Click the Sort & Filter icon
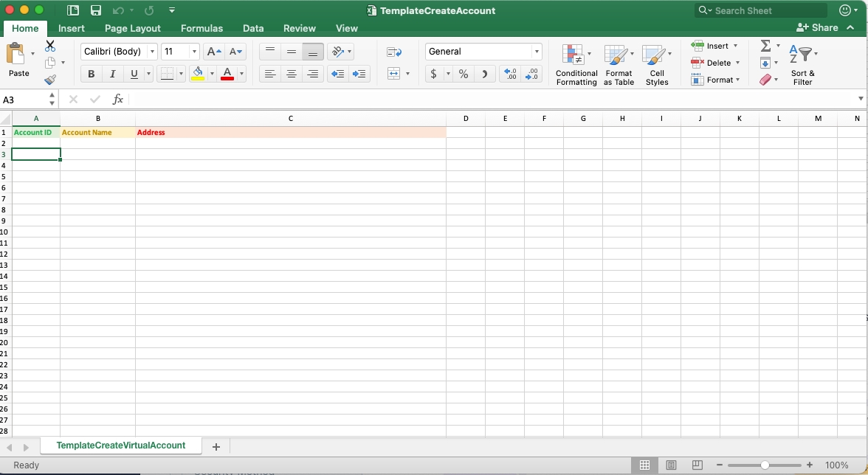The height and width of the screenshot is (475, 868). [802, 64]
